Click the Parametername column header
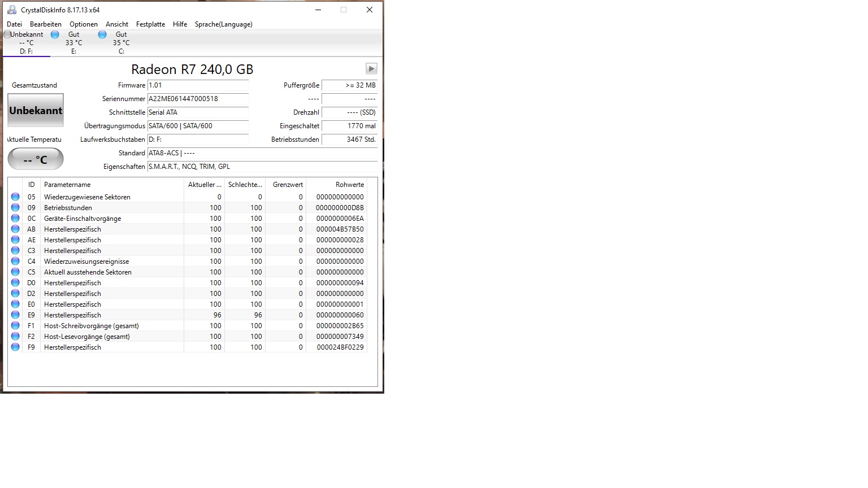Screen dimensions: 868x488 coord(112,185)
